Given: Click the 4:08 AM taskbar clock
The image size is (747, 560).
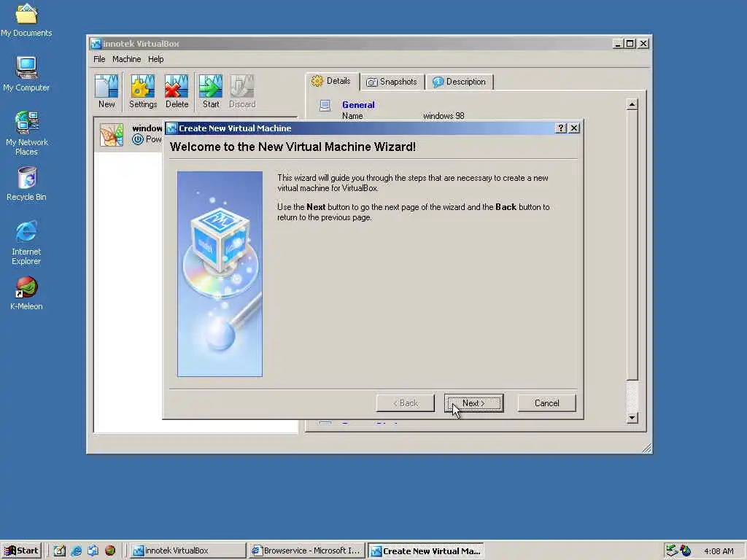Looking at the screenshot, I should point(719,551).
